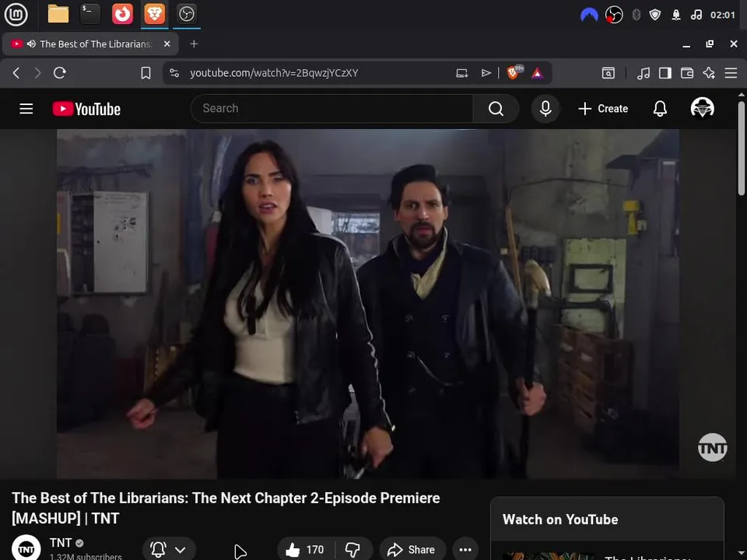Bookmark this page
This screenshot has width=747, height=560.
coord(146,73)
